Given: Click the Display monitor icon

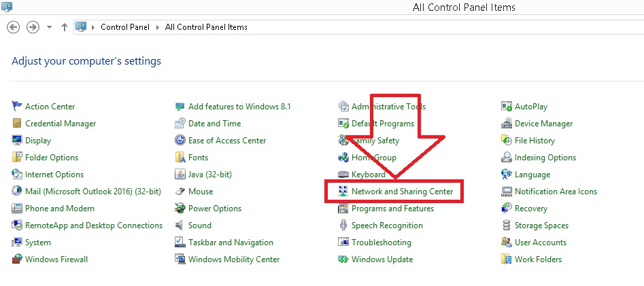Looking at the screenshot, I should (17, 141).
